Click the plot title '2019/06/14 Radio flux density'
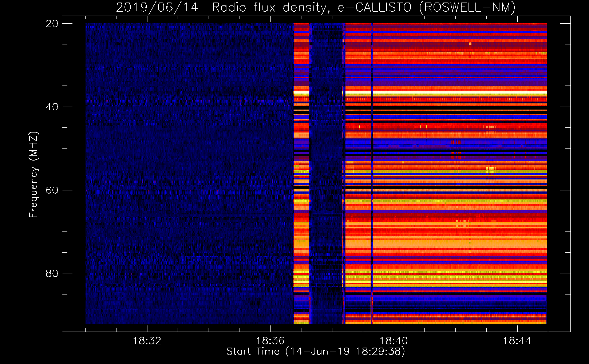Image resolution: width=589 pixels, height=364 pixels. (x=316, y=7)
